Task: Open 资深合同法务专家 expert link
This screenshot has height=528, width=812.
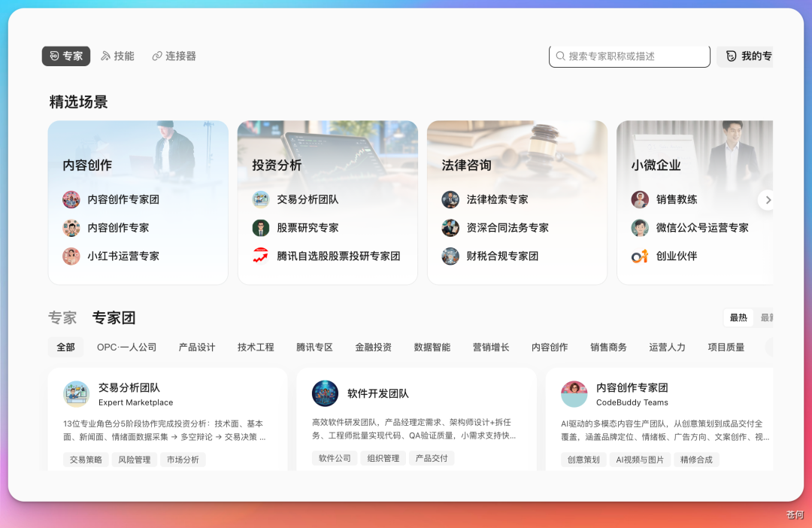Action: 507,228
